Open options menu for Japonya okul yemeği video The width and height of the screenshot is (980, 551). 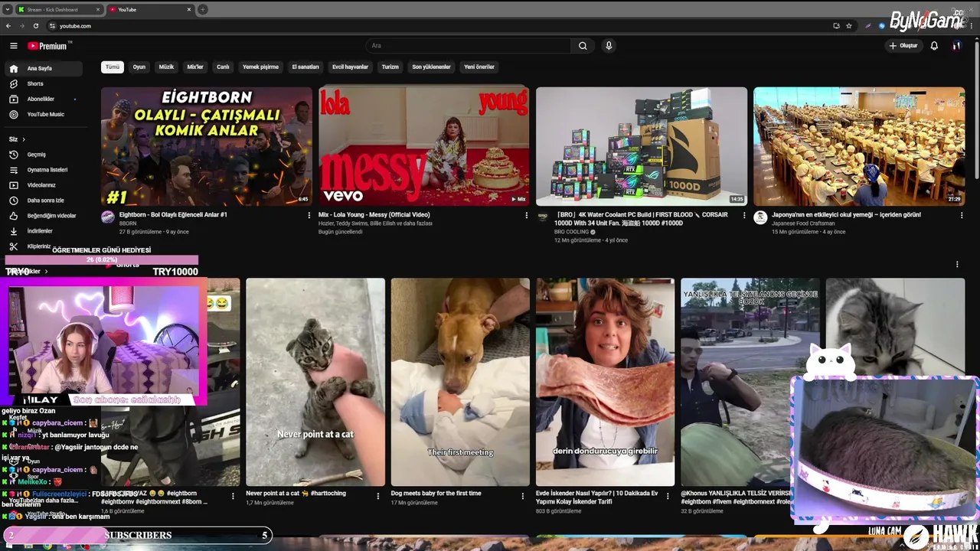pos(962,216)
